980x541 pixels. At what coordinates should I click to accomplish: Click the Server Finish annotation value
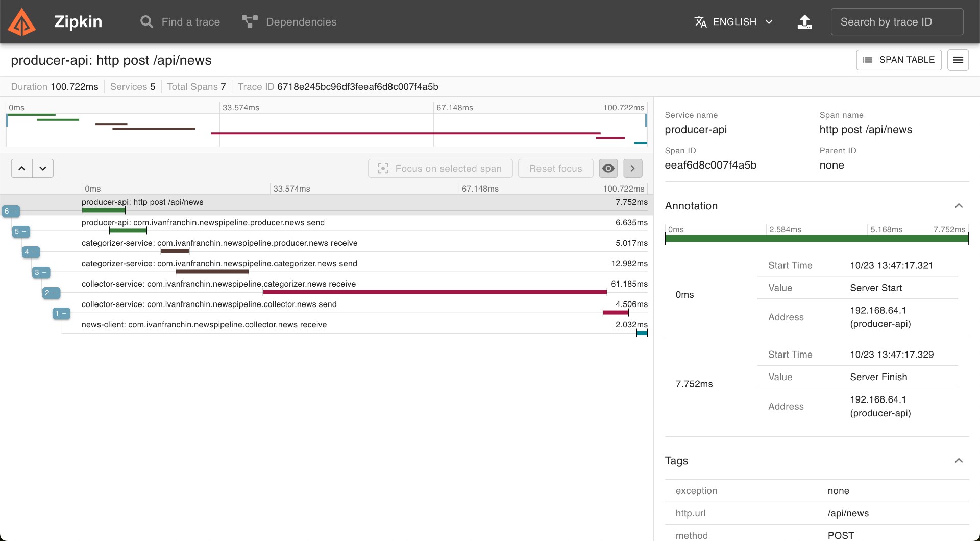[x=878, y=377]
